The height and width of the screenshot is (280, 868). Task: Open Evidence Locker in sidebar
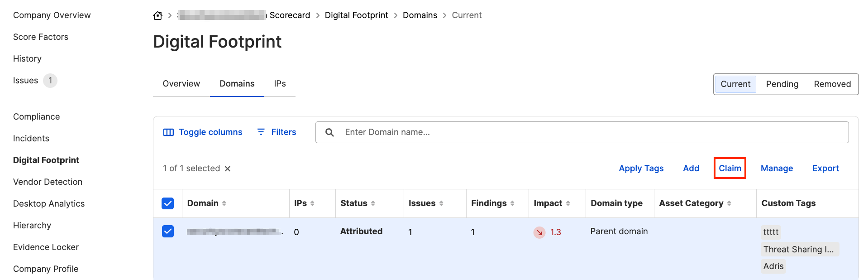(x=46, y=247)
